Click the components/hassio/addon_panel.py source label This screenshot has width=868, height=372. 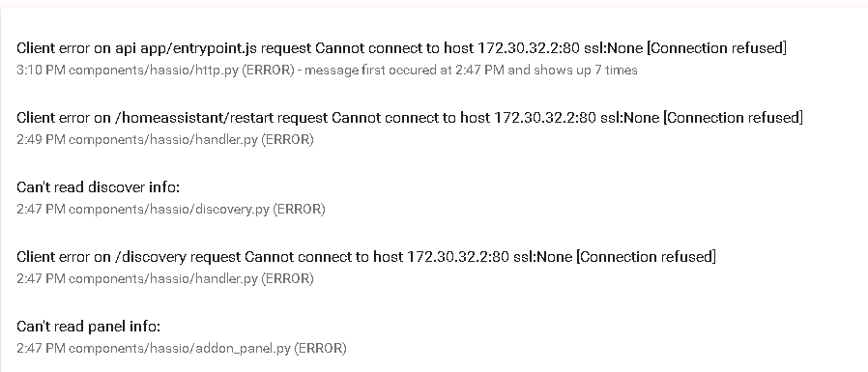(180, 349)
